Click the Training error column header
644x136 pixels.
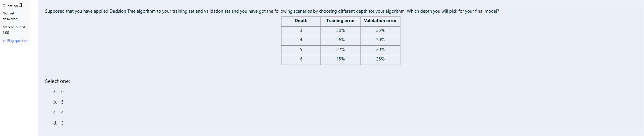pos(340,21)
